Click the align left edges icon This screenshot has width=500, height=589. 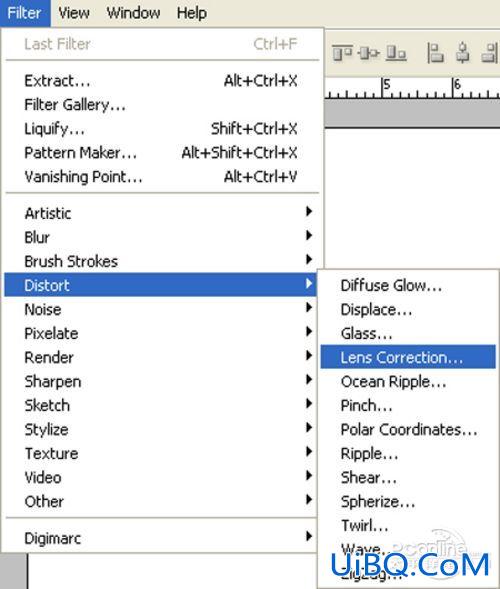[x=435, y=53]
